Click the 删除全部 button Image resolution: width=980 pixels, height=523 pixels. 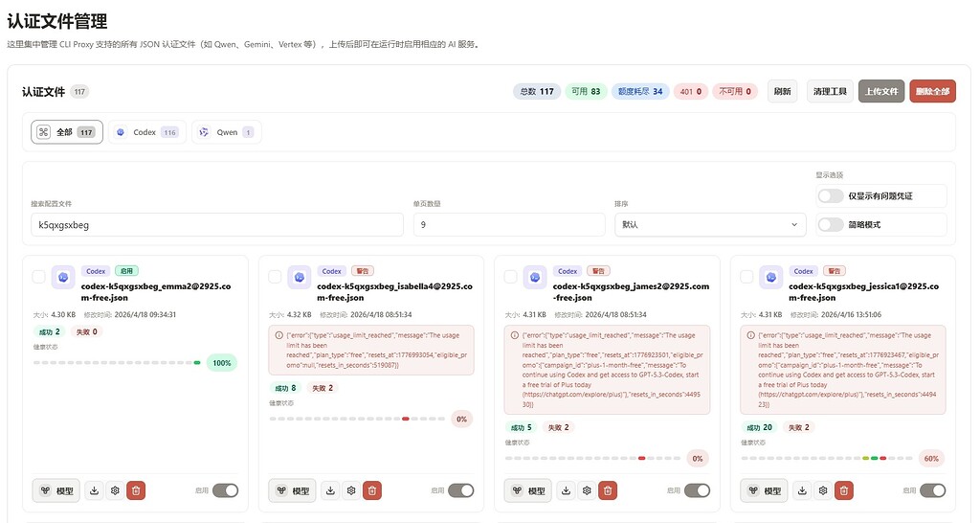tap(932, 91)
